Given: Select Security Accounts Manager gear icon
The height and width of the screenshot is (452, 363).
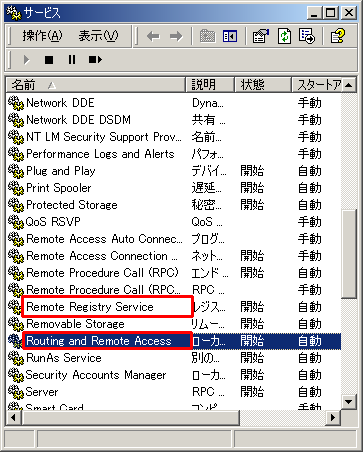Looking at the screenshot, I should point(16,375).
